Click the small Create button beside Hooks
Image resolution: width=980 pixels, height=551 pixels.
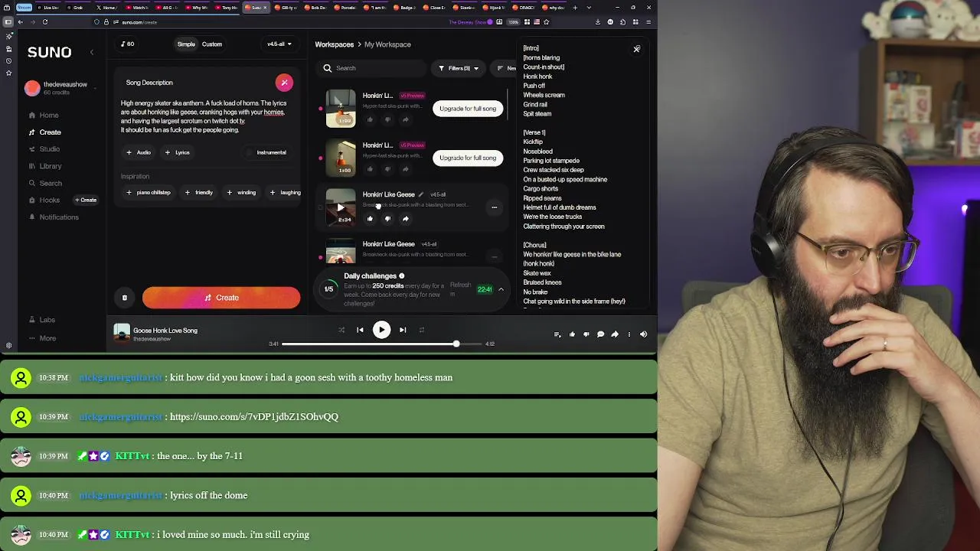click(x=86, y=200)
